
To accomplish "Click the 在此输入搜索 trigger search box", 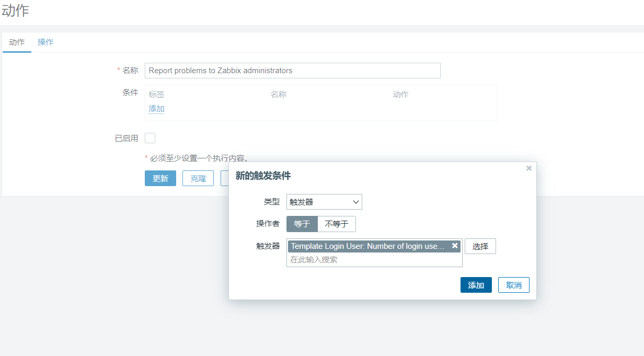I will pos(374,260).
